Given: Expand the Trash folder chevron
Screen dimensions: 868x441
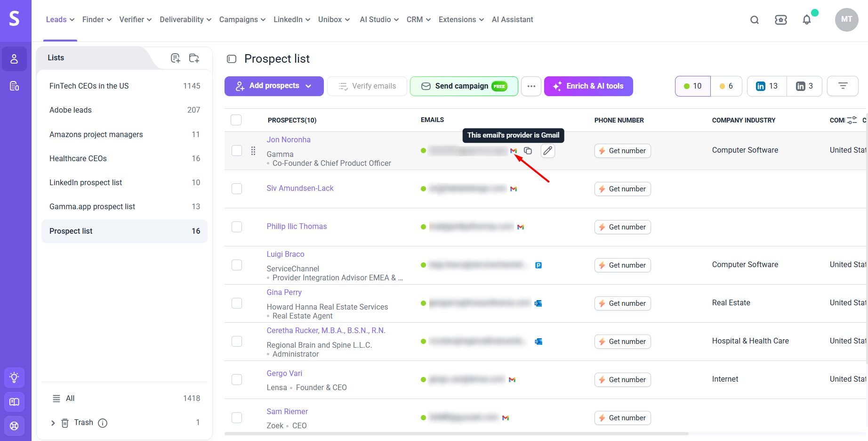Looking at the screenshot, I should [53, 423].
